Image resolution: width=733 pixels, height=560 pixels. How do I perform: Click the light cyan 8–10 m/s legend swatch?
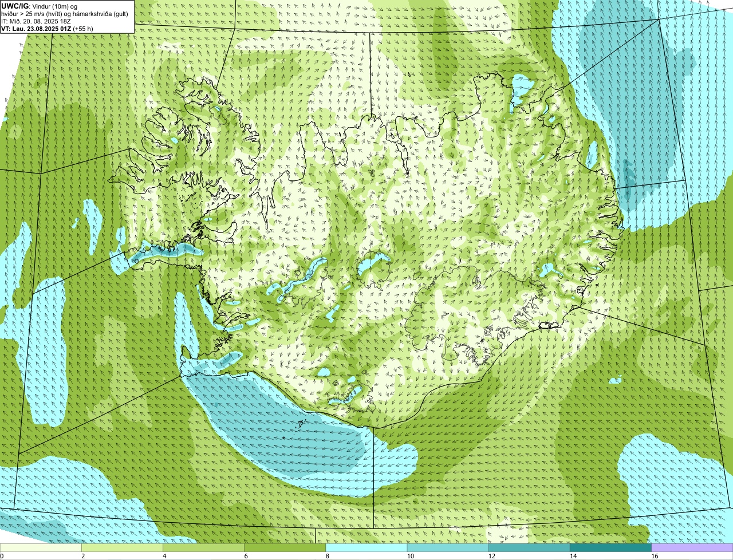tap(366, 547)
